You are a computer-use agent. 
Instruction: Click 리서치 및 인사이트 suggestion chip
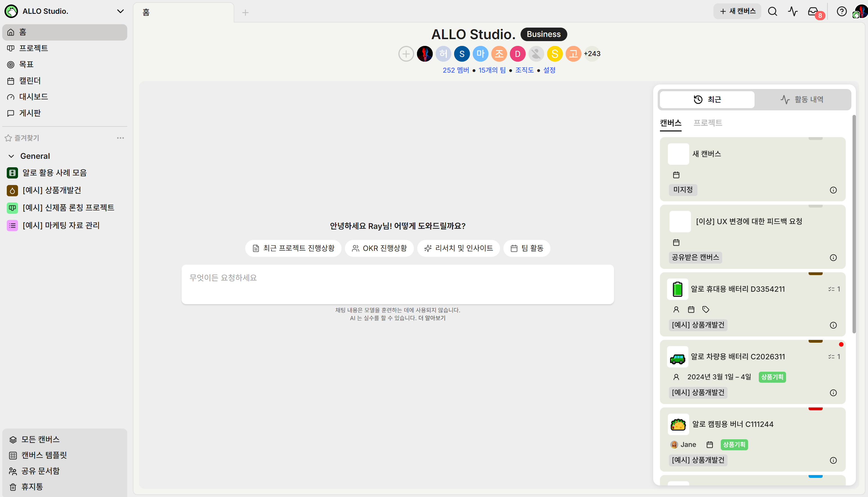[x=459, y=248]
